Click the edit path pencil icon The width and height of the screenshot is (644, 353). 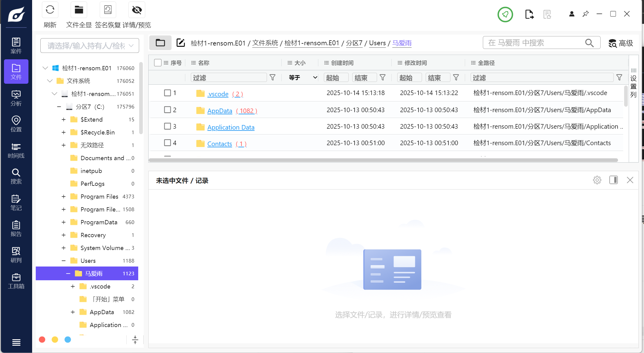click(181, 43)
